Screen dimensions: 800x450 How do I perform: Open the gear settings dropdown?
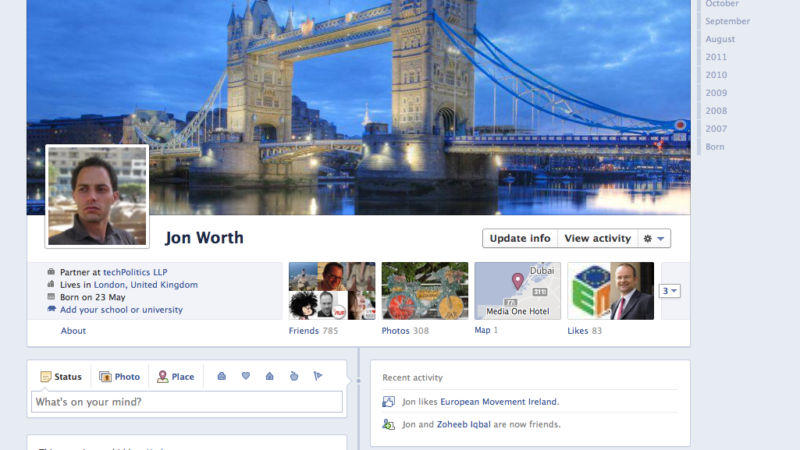tap(655, 238)
